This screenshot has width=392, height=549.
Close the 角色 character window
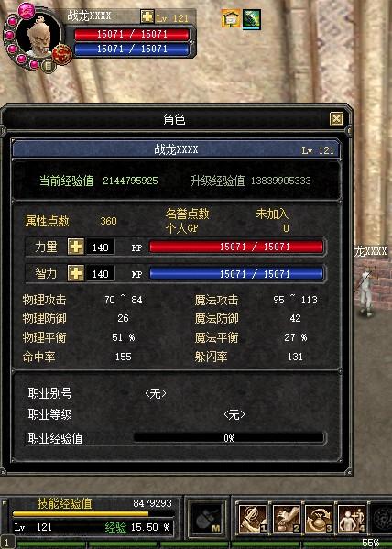[336, 119]
